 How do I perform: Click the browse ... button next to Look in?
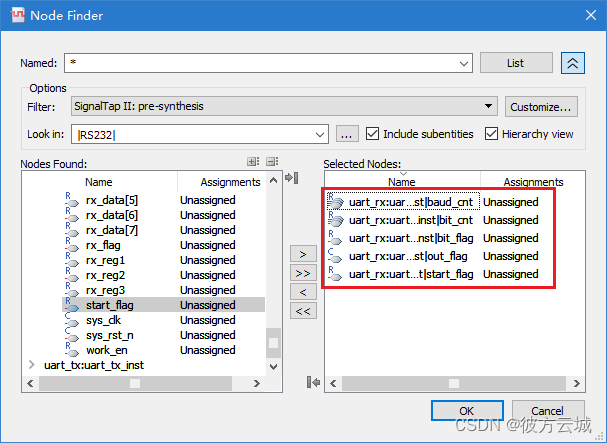tap(346, 134)
